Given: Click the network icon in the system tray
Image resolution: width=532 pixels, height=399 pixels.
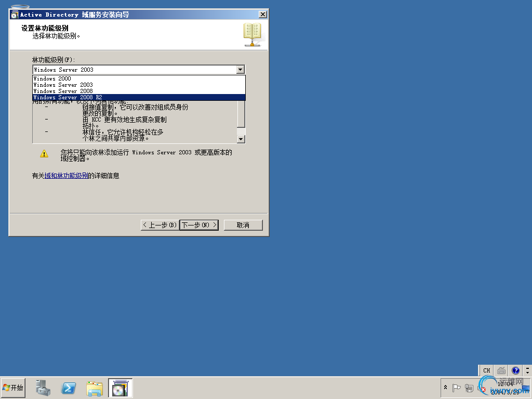Looking at the screenshot, I should coord(470,389).
